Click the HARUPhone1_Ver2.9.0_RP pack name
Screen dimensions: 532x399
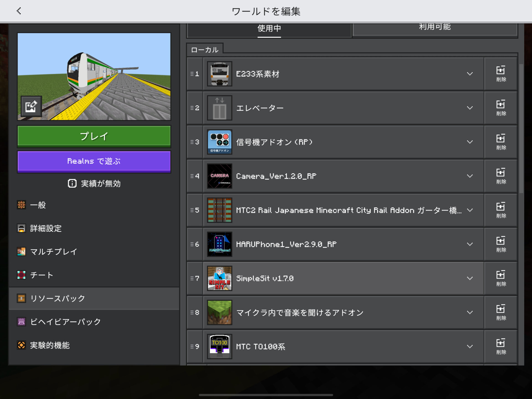[x=286, y=244]
